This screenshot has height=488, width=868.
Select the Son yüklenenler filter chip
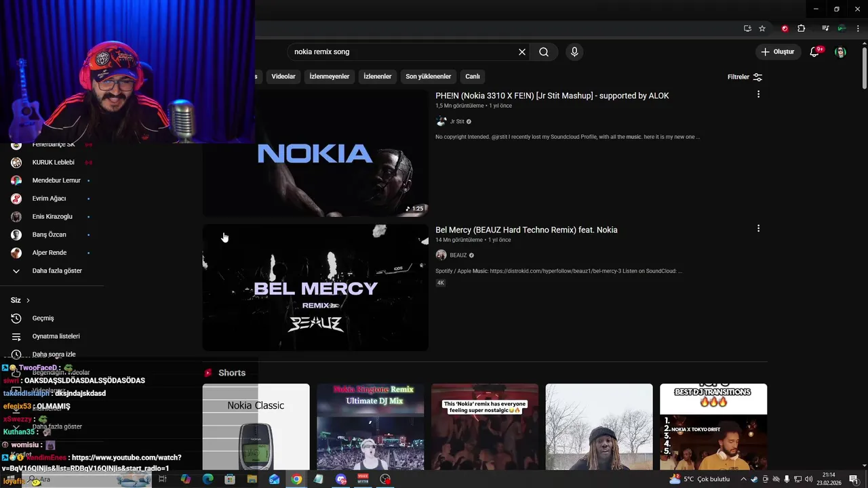429,77
